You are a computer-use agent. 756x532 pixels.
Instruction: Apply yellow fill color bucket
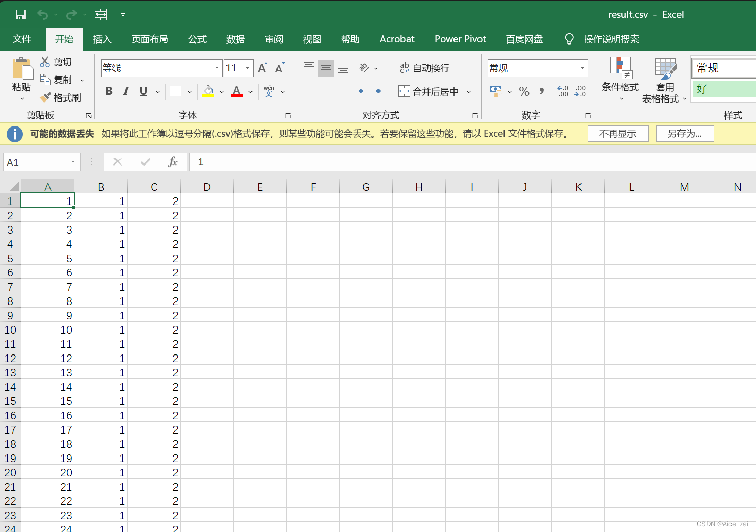click(208, 91)
